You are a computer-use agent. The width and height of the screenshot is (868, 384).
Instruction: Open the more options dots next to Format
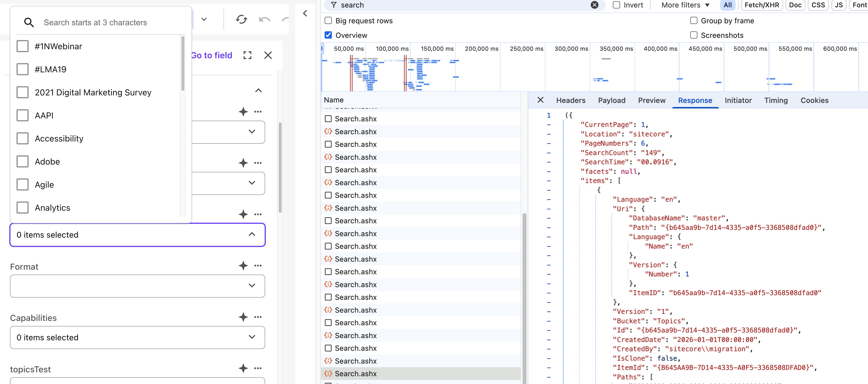(258, 266)
